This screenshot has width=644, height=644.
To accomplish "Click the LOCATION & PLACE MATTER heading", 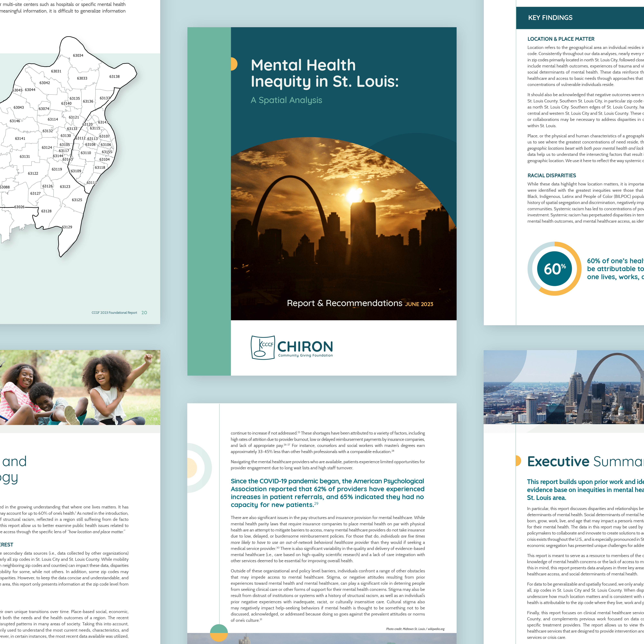I will 561,39.
